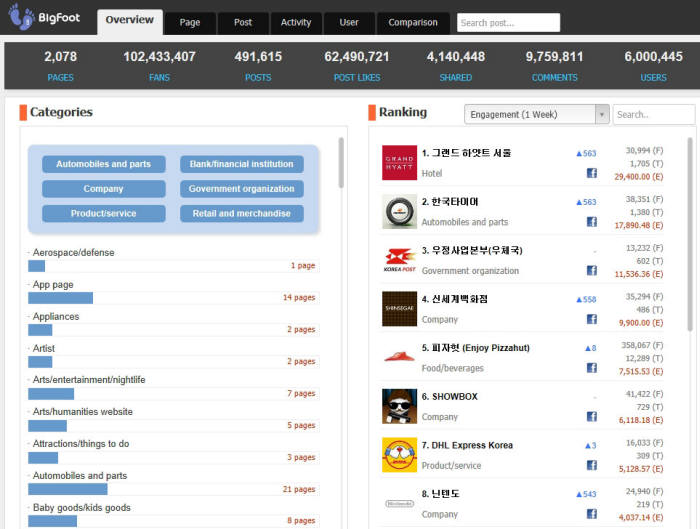The image size is (700, 529).
Task: Open Facebook icon in Automobiles and parts ranking row
Action: point(592,222)
